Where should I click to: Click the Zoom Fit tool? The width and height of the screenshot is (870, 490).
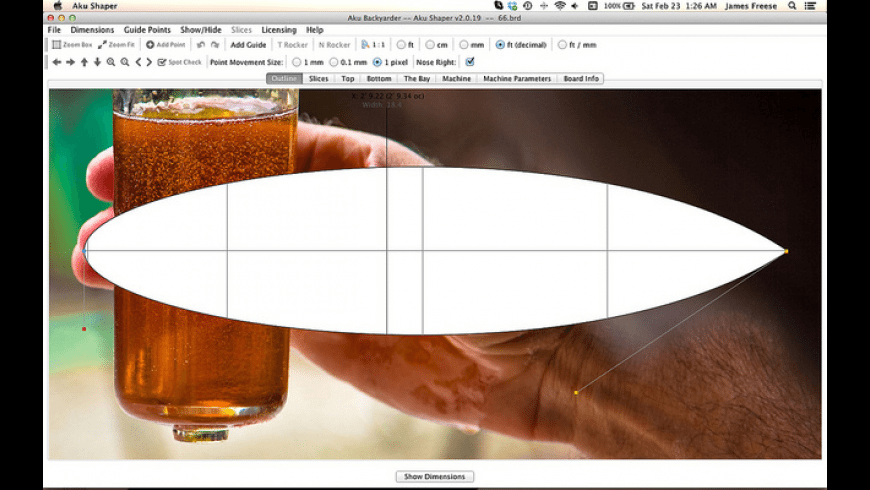(x=116, y=45)
